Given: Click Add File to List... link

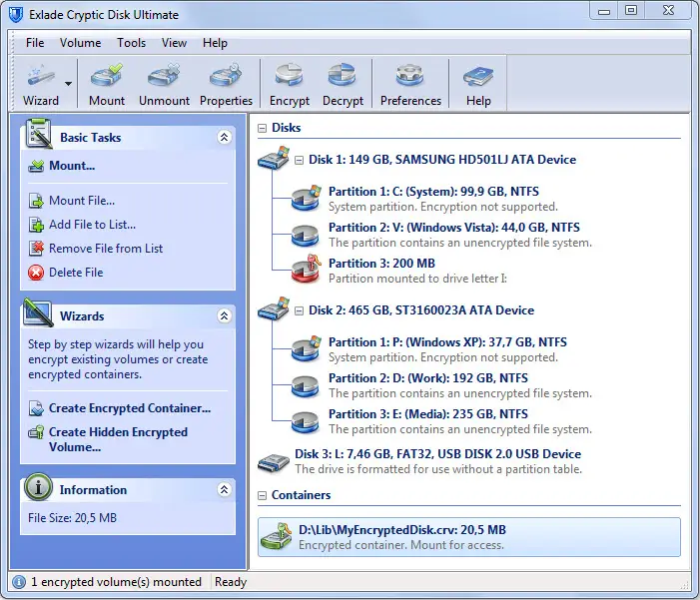Looking at the screenshot, I should tap(93, 224).
